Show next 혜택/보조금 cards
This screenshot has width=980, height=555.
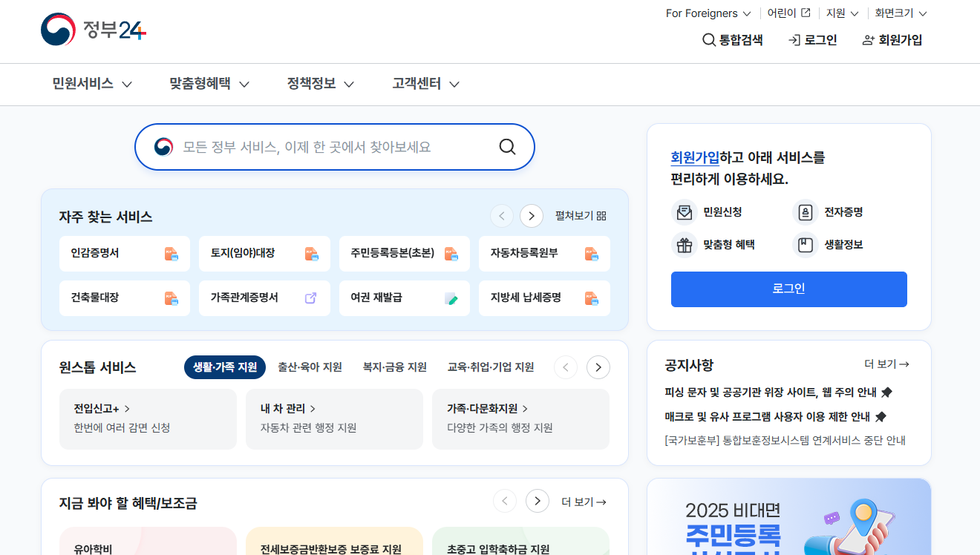[x=538, y=501]
